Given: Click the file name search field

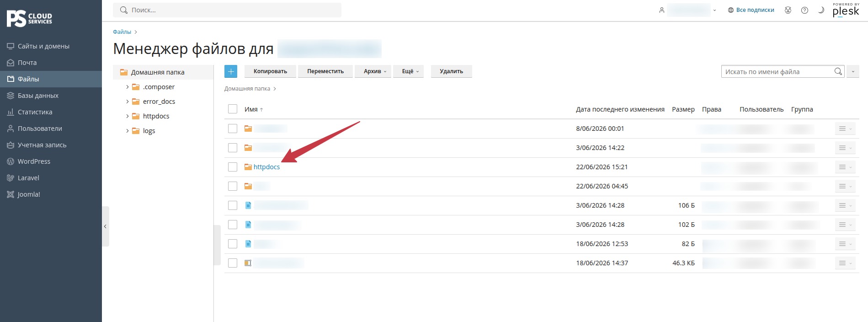Looking at the screenshot, I should 777,71.
